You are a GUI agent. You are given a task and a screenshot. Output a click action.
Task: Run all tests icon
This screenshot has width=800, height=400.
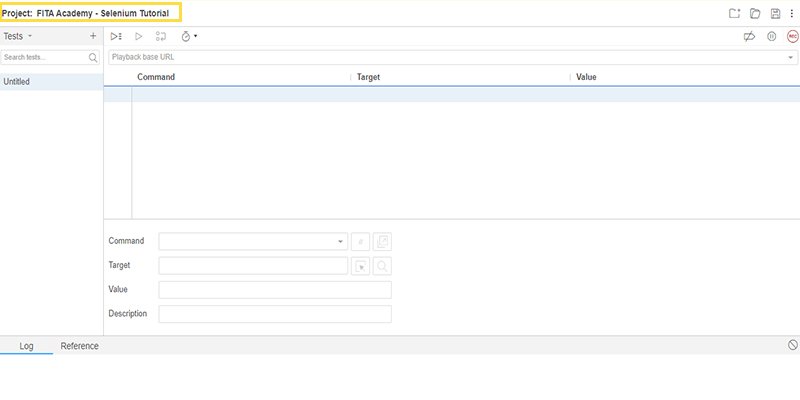point(116,36)
